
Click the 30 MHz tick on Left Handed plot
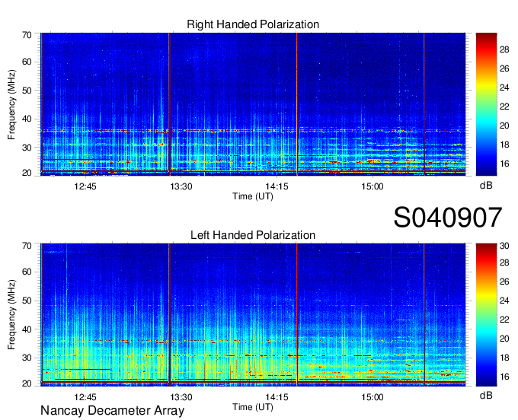point(27,358)
